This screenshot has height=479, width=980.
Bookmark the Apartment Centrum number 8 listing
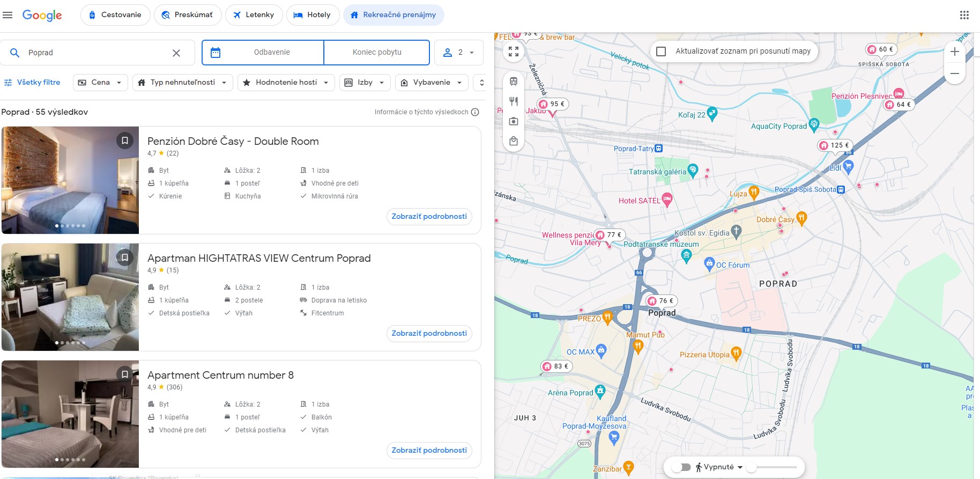click(124, 374)
